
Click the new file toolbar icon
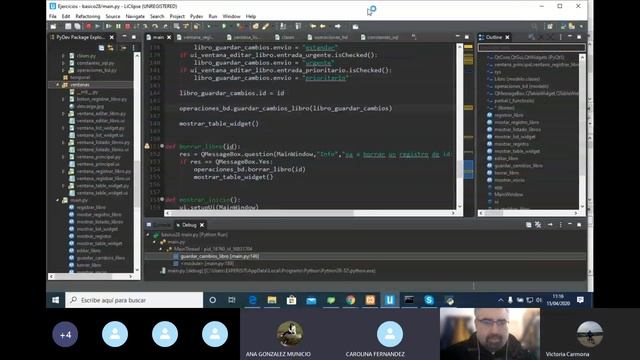[x=53, y=27]
